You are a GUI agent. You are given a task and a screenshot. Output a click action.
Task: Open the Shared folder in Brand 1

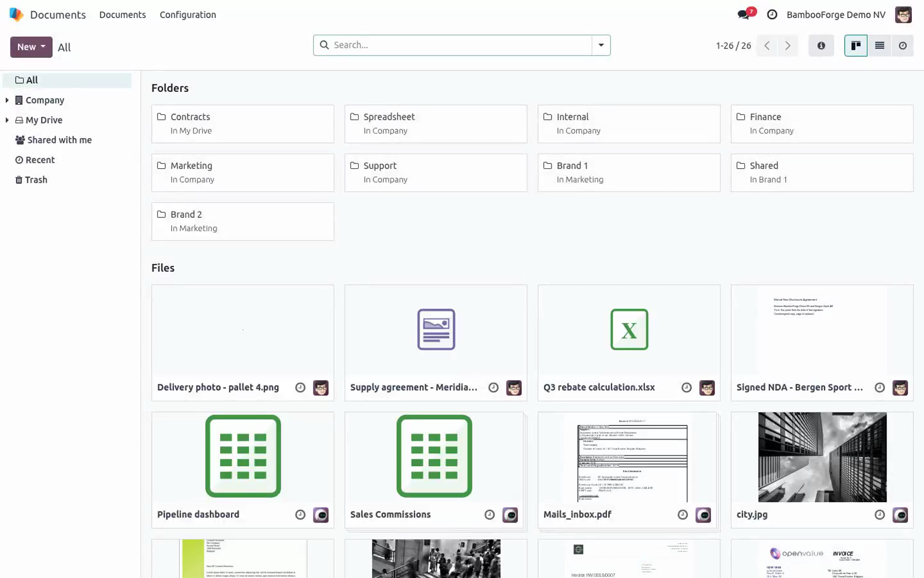(x=822, y=173)
